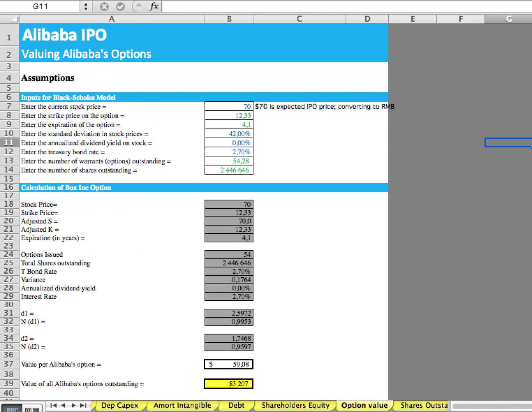Screen dimensions: 532x412
Task: Select column B header
Action: (229, 19)
